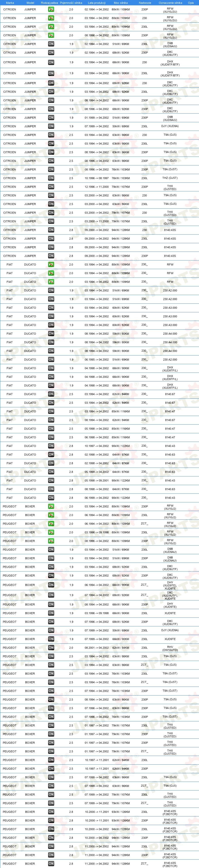Image resolution: width=199 pixels, height=868 pixels.
Task: Click ON icon in Fiat Ducato 08.1998 row
Action: (x=51, y=489)
